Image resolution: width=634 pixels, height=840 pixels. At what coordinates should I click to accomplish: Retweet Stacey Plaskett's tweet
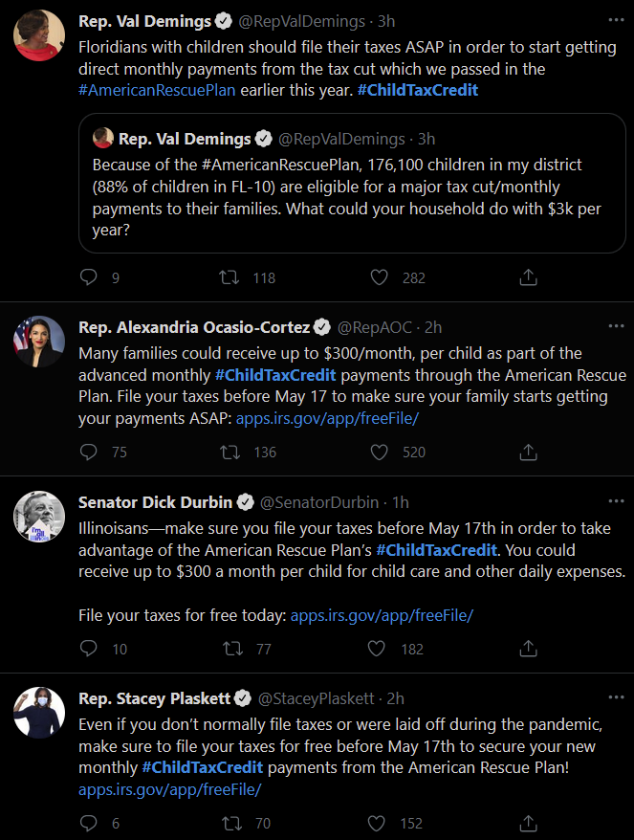(231, 823)
